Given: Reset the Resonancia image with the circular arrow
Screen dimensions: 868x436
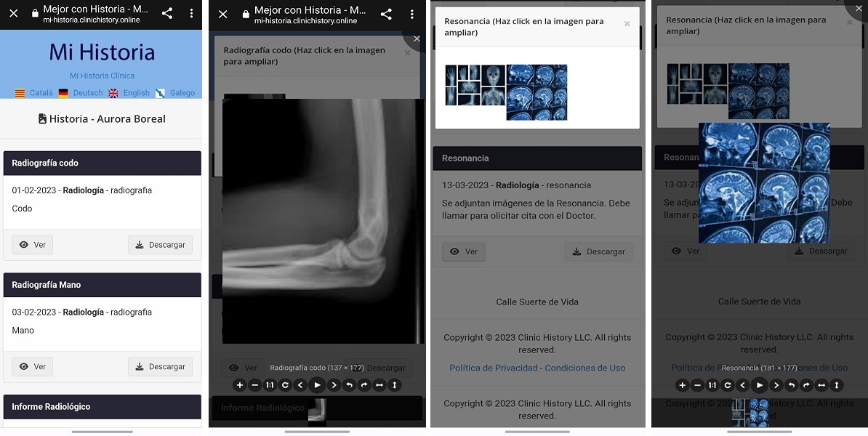Looking at the screenshot, I should pos(728,385).
